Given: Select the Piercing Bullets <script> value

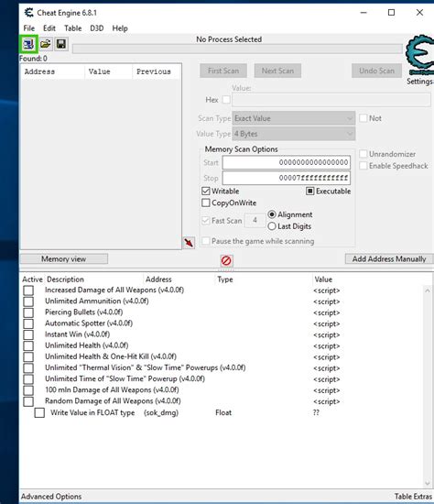Looking at the screenshot, I should tap(327, 312).
